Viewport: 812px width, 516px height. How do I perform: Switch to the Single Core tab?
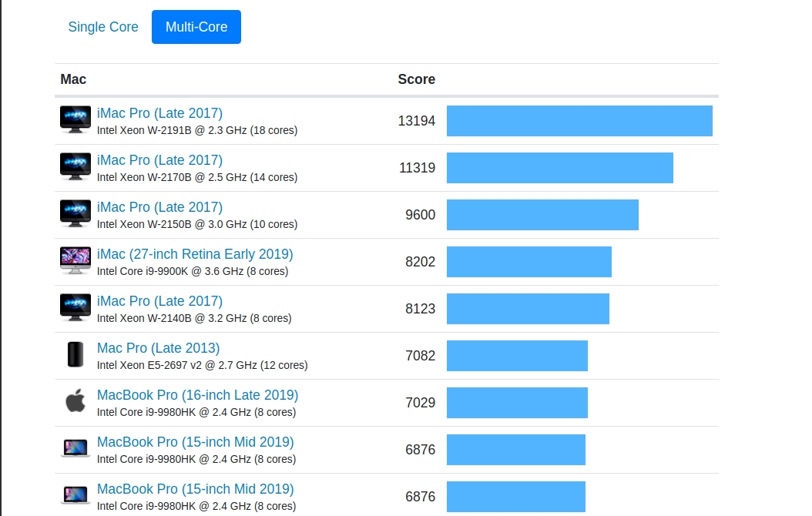click(x=103, y=27)
